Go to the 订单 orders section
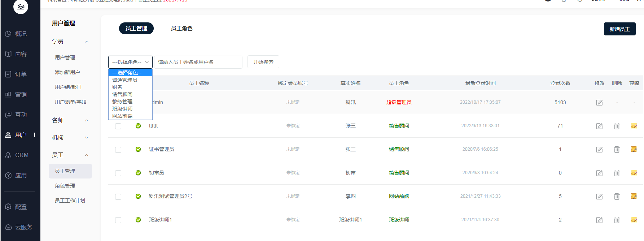Viewport: 644px width, 241px height. tap(16, 74)
